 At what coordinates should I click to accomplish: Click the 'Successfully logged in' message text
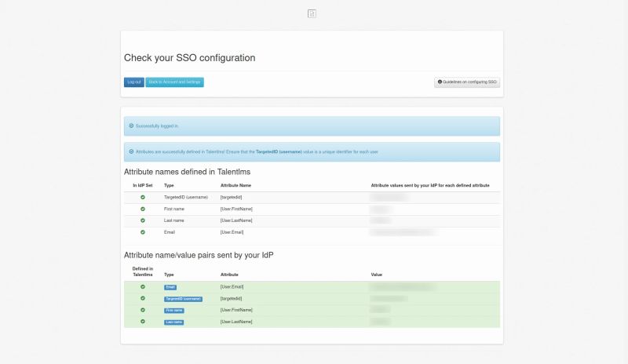click(156, 126)
